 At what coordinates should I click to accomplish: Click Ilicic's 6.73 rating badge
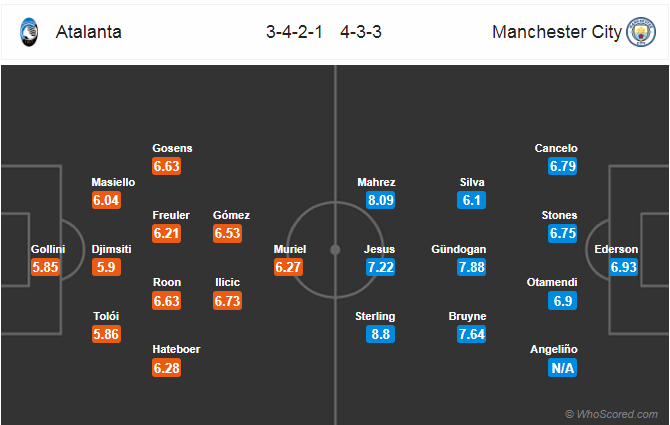click(x=227, y=301)
